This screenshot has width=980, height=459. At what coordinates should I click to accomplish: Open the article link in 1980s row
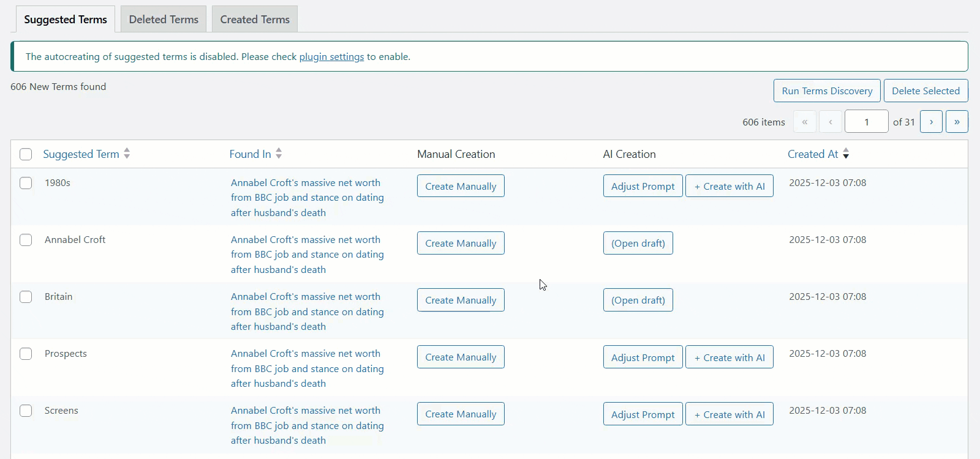coord(307,198)
